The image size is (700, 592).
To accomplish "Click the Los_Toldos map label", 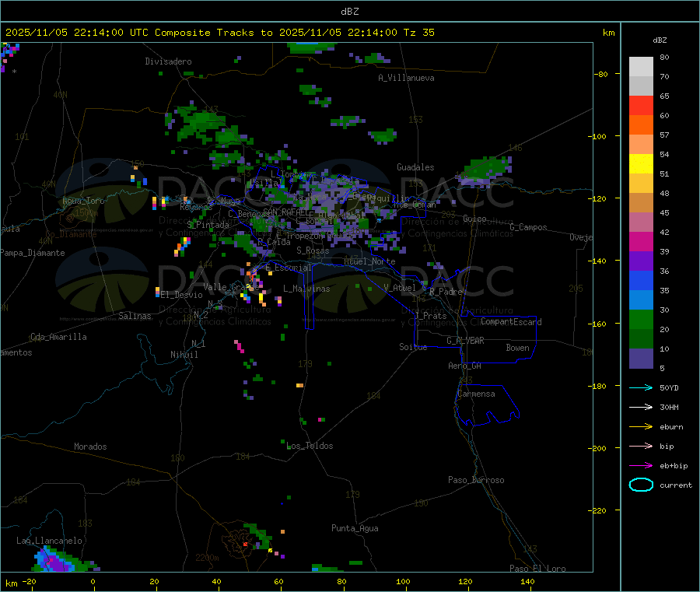I will coord(310,446).
